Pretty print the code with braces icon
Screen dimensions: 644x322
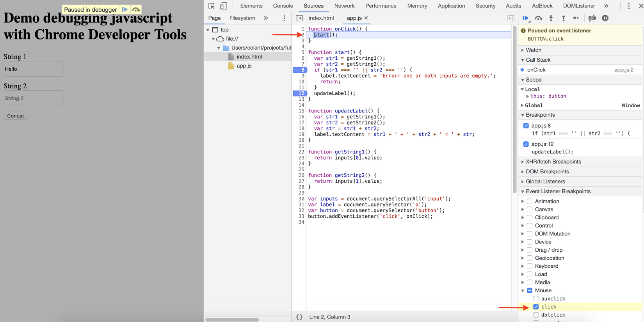click(x=299, y=317)
